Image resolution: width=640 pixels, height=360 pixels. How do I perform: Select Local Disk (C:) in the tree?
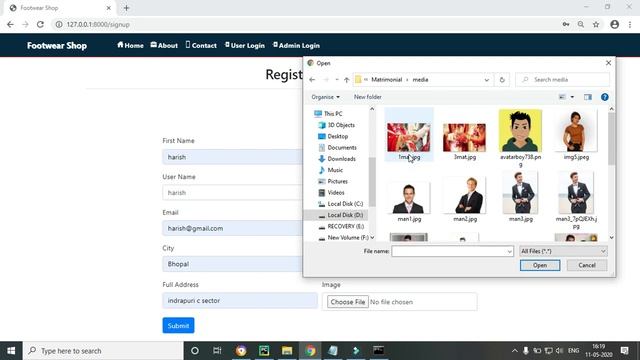point(340,204)
